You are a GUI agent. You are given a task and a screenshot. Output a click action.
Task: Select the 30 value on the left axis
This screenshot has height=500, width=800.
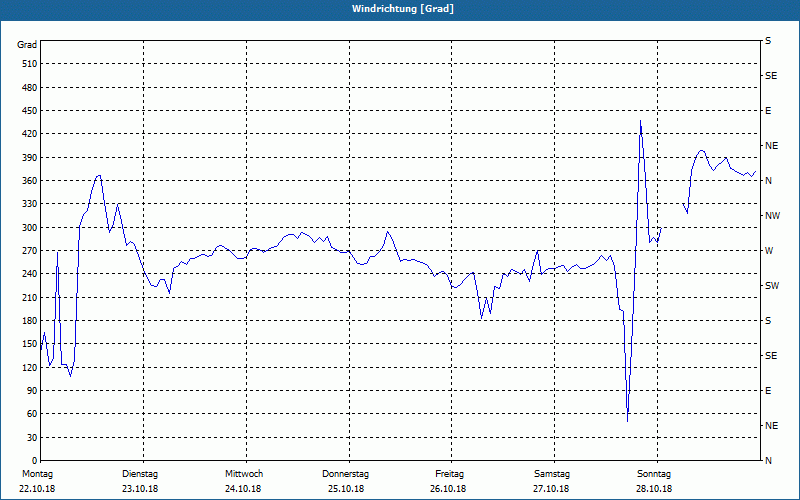[32, 438]
